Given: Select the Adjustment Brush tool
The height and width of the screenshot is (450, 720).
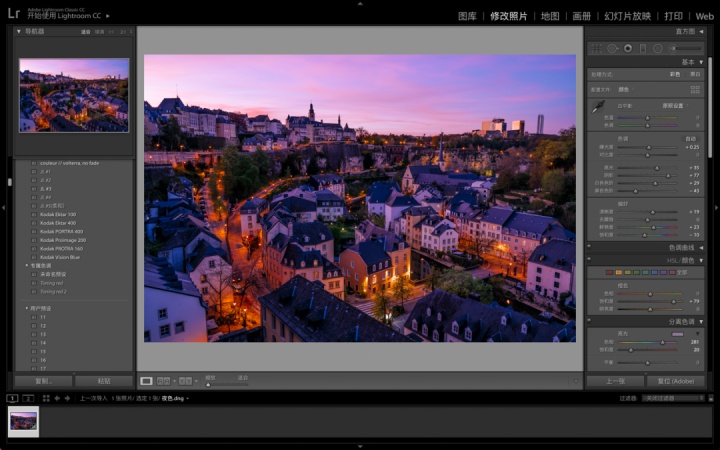Looking at the screenshot, I should pyautogui.click(x=686, y=48).
